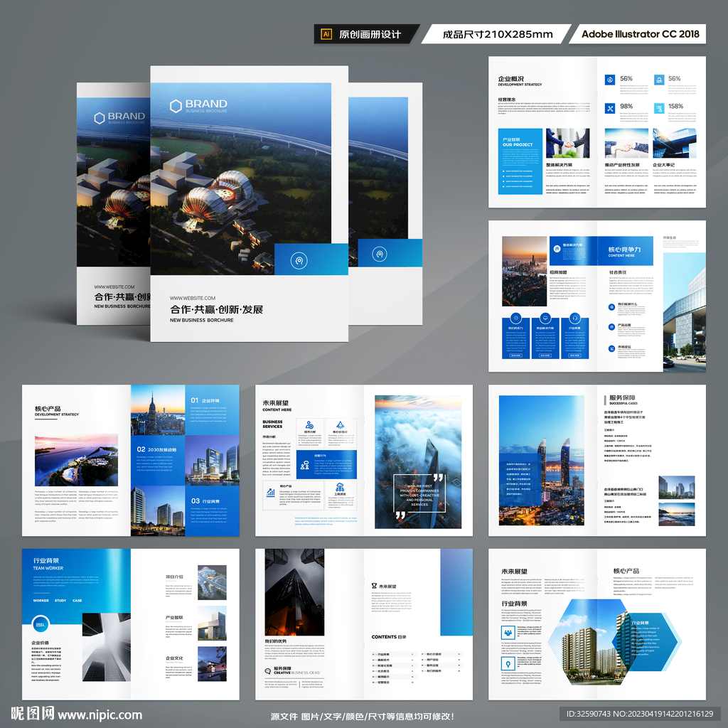The image size is (728, 728).
Task: Click 服务保障 SUCCESSFUL CASES heading
Action: click(623, 400)
